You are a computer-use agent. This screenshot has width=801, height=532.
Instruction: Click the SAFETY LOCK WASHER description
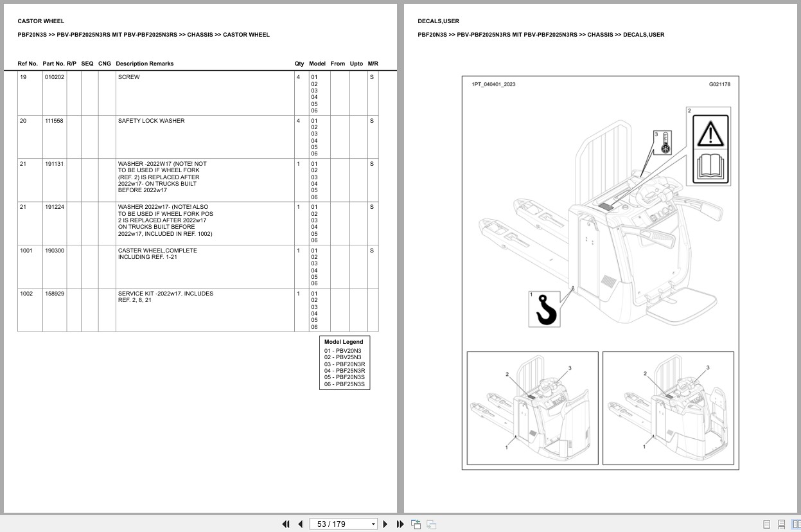coord(151,121)
